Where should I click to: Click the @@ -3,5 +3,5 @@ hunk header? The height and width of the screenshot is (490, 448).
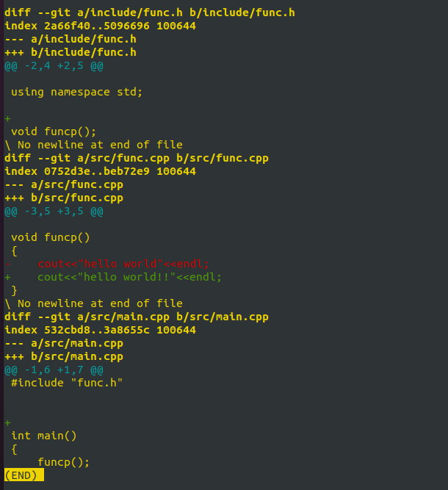(x=54, y=212)
